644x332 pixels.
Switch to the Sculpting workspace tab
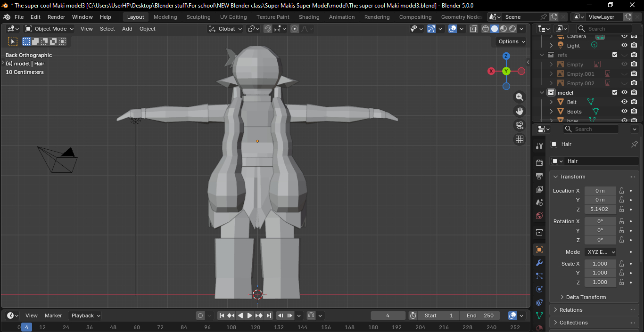pyautogui.click(x=198, y=17)
